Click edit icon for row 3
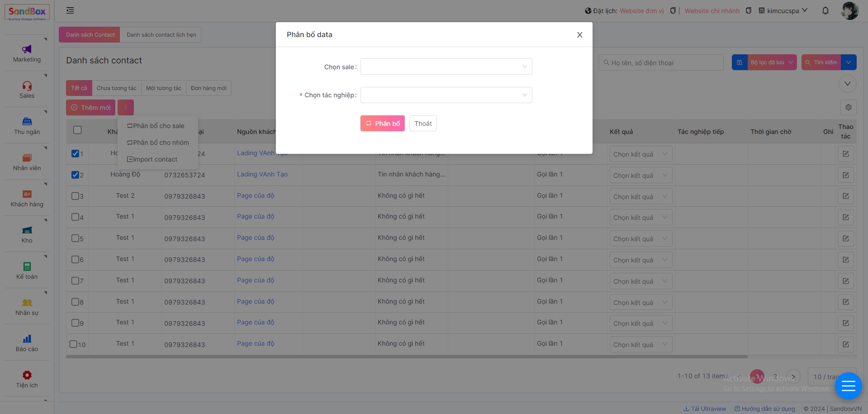Screen dimensions: 868x414 click(845, 196)
